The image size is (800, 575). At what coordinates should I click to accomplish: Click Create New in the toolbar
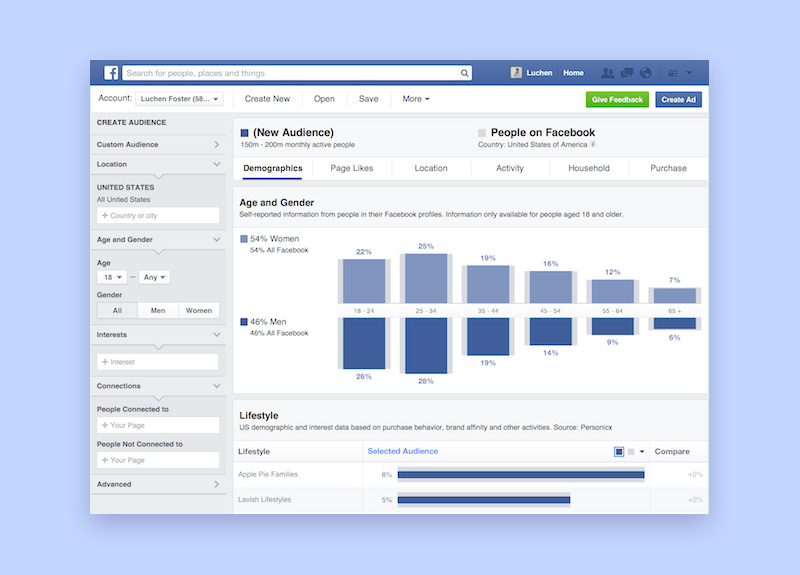point(267,98)
